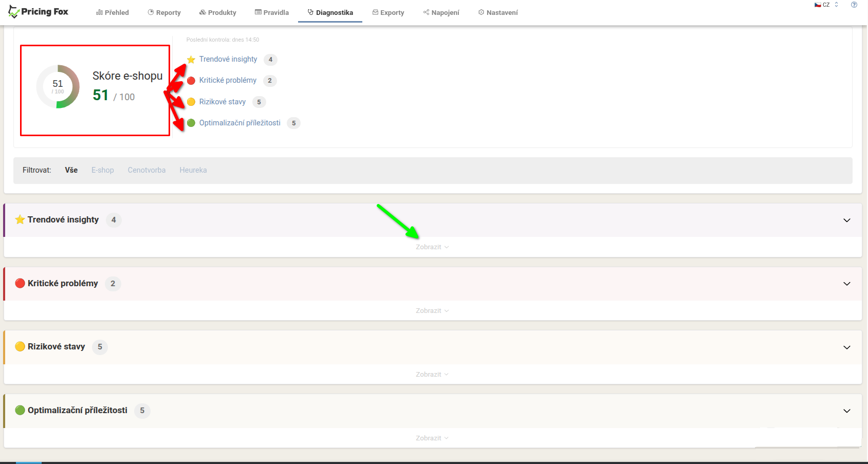Expand Kritické problémy section chevron
Screen dimensions: 868x464
point(847,284)
